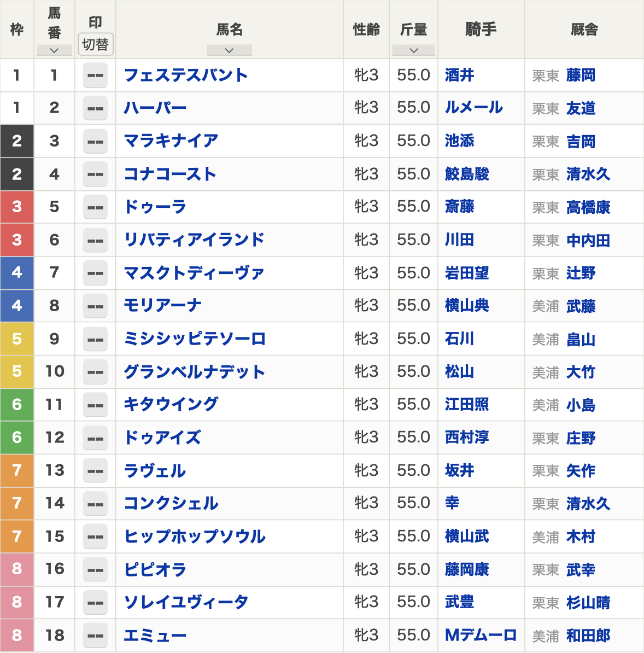Viewport: 644px width, 653px height.
Task: Open jockey 武豊 profile
Action: [x=459, y=602]
